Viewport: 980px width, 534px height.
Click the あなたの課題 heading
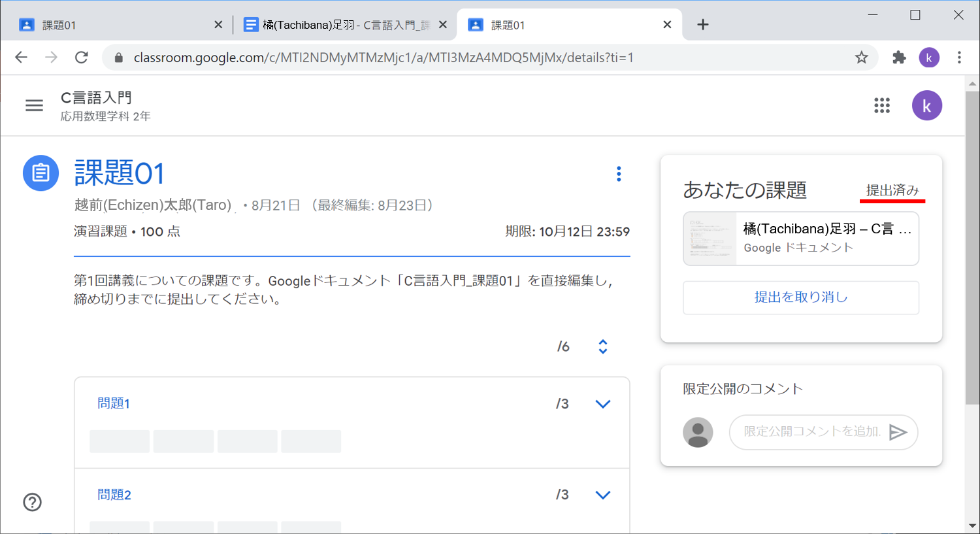tap(745, 190)
